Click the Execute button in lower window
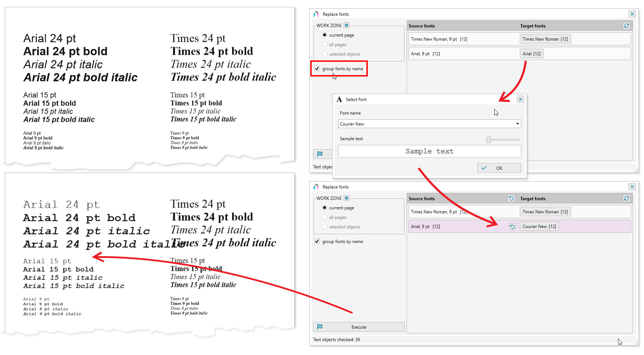Viewport: 644px width, 355px height. (x=359, y=327)
